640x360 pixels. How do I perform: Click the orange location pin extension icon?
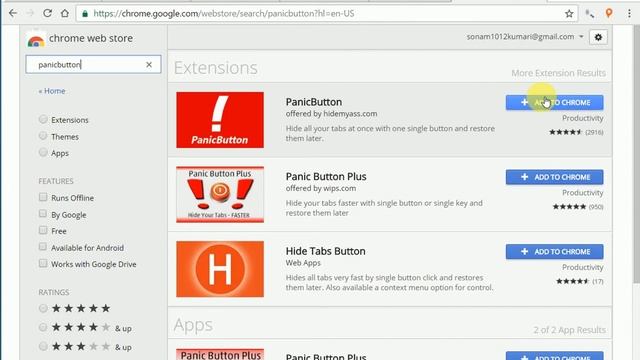pos(609,13)
